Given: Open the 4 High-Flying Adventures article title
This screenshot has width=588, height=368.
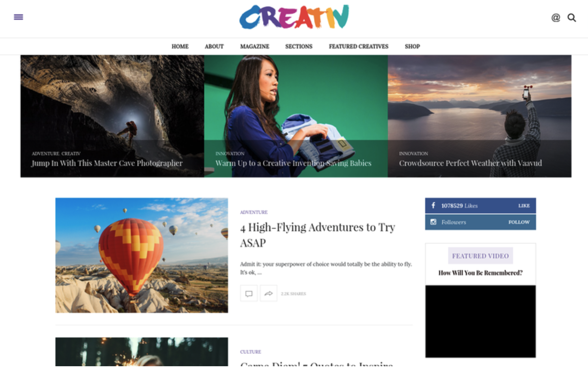Looking at the screenshot, I should pyautogui.click(x=318, y=235).
